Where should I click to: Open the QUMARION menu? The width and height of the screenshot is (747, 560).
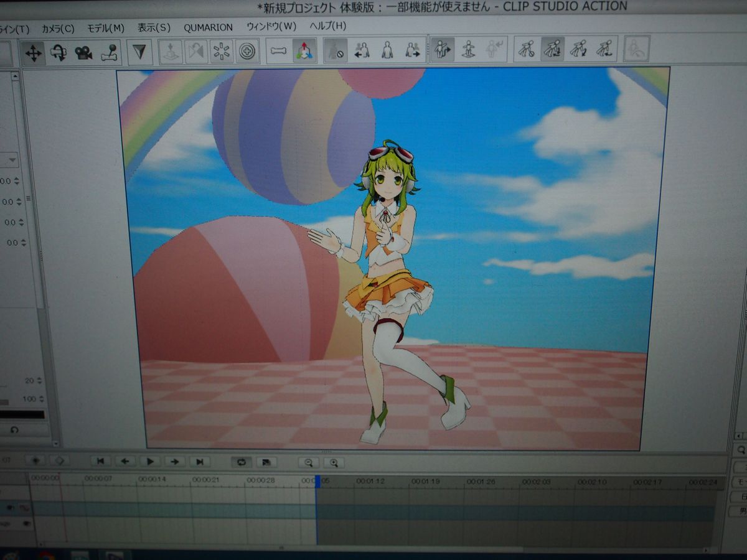click(x=208, y=27)
